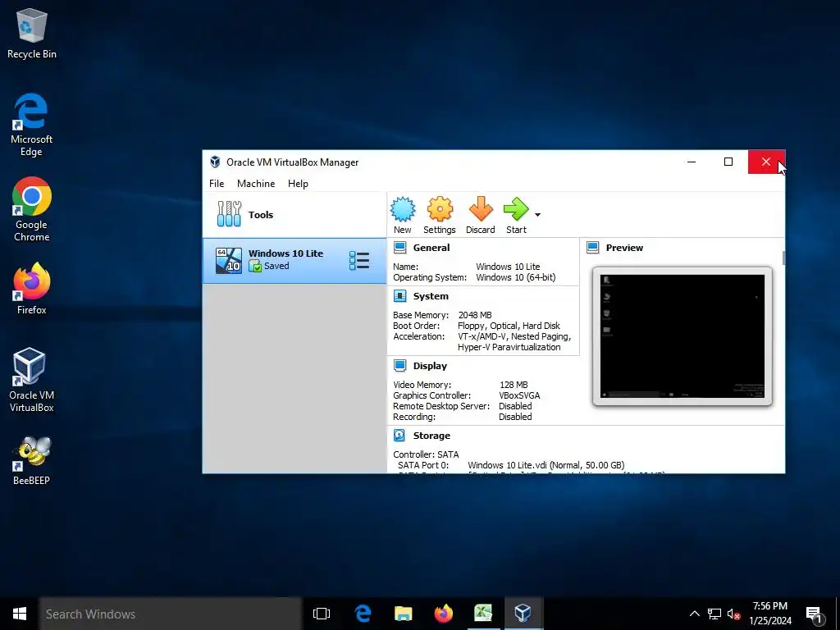The image size is (840, 630).
Task: Open the Machine menu
Action: point(256,183)
